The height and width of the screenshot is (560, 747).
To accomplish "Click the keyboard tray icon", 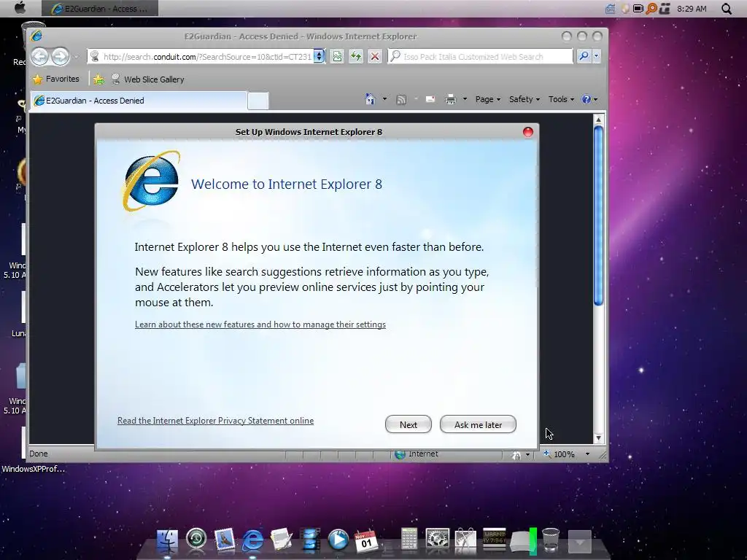I will (x=611, y=9).
